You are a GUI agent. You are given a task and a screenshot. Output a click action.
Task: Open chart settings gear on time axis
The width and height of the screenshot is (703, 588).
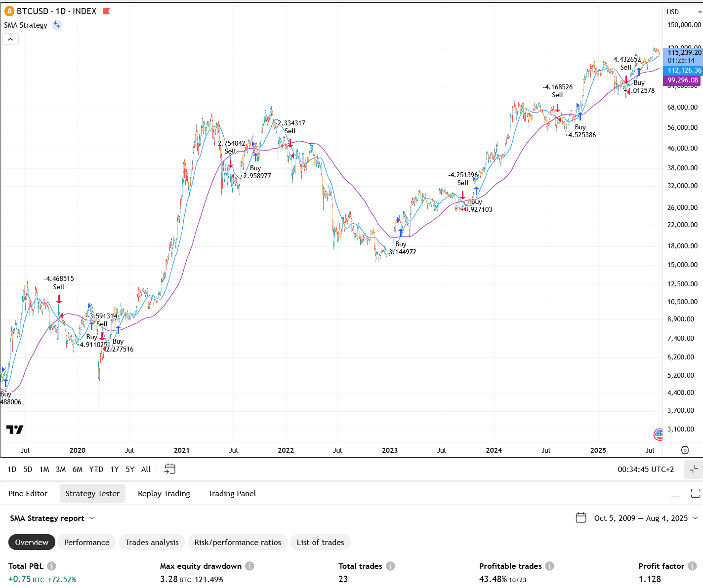(x=685, y=450)
